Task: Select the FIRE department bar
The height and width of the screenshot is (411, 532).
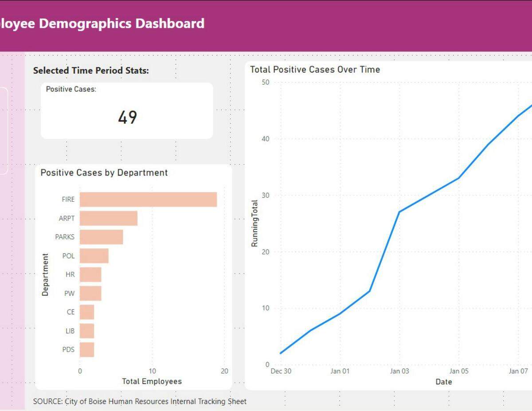Action: pos(148,200)
